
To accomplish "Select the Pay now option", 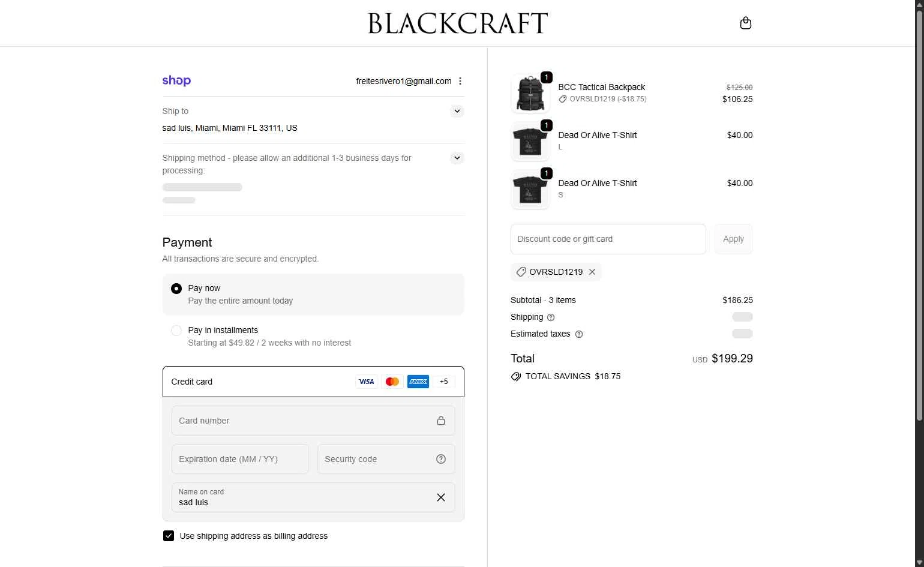I will (313, 294).
